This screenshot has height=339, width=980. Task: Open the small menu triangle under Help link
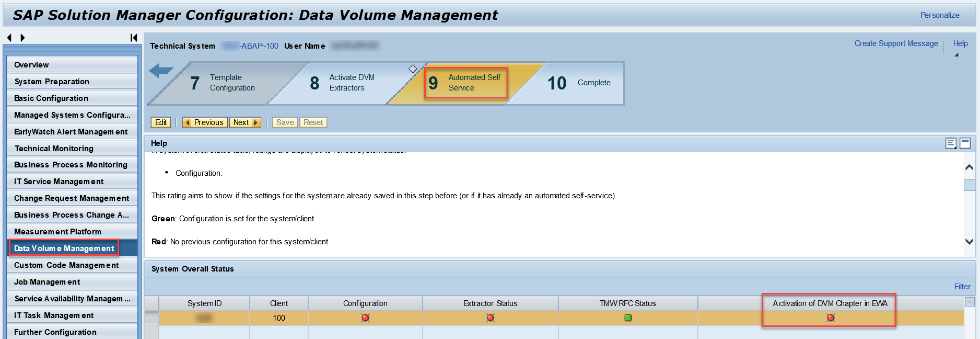click(x=956, y=55)
